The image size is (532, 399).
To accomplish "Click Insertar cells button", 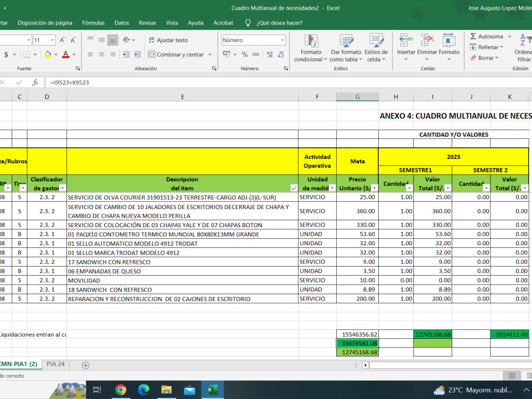I will (406, 47).
